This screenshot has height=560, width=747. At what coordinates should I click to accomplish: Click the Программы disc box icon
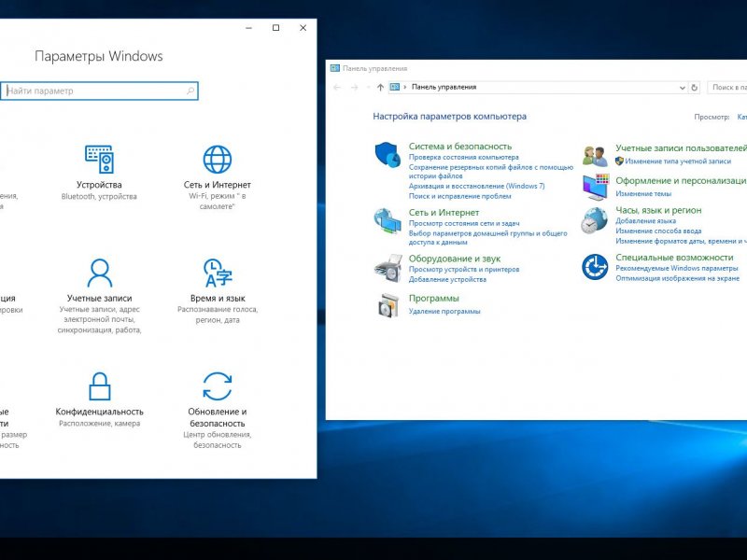point(388,305)
